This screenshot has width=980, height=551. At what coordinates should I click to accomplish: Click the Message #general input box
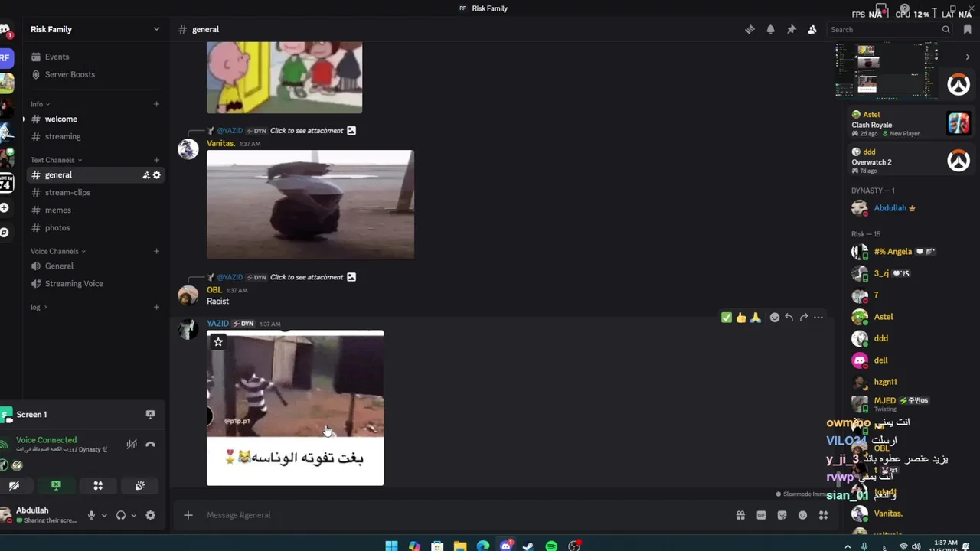(459, 515)
